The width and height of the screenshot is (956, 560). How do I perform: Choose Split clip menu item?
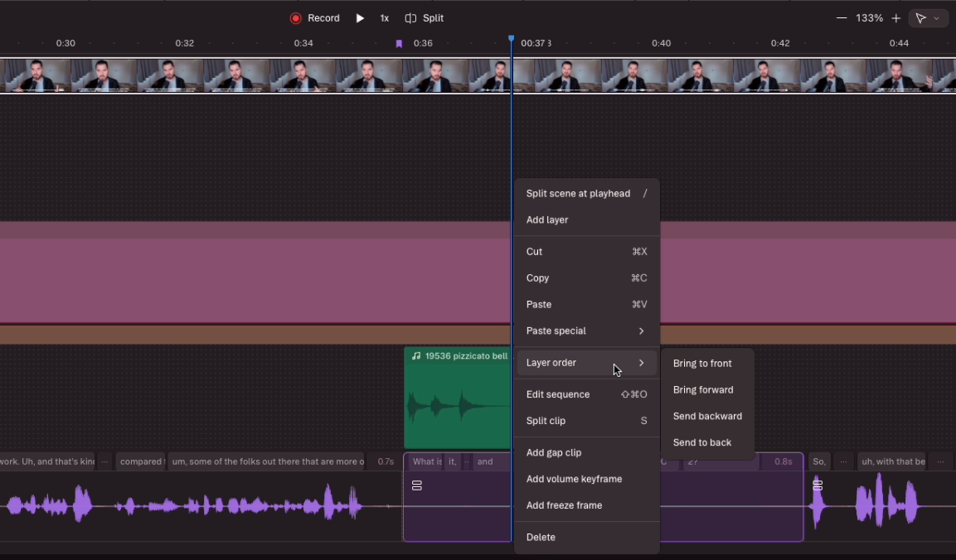586,421
